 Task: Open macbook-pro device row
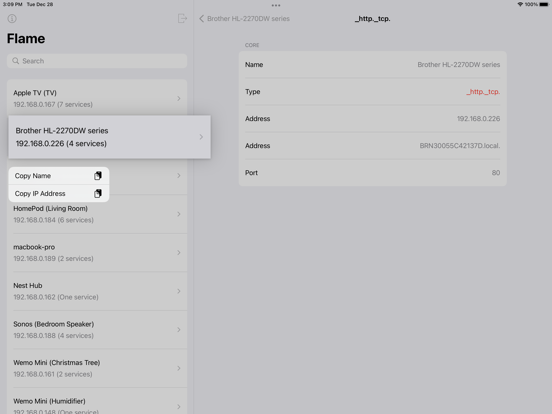97,253
